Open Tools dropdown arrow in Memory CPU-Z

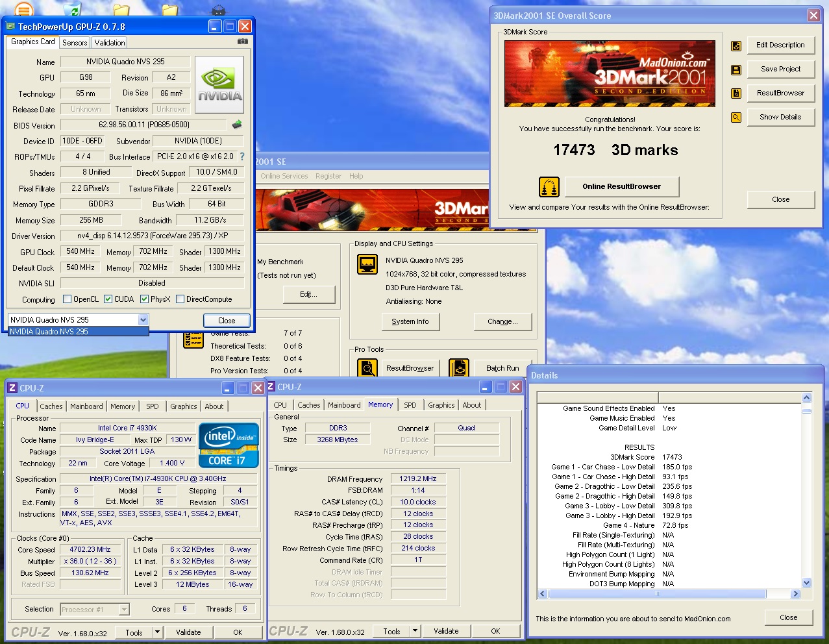pos(415,630)
